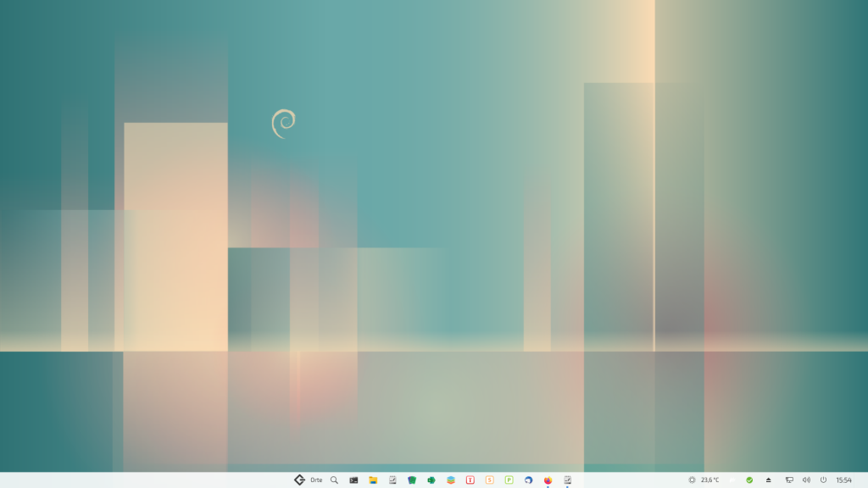Open the main application menu launcher
The width and height of the screenshot is (868, 488).
click(x=299, y=480)
